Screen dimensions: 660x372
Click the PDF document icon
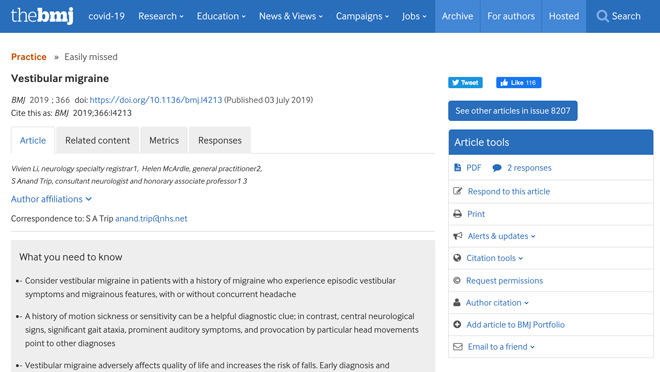(x=458, y=167)
